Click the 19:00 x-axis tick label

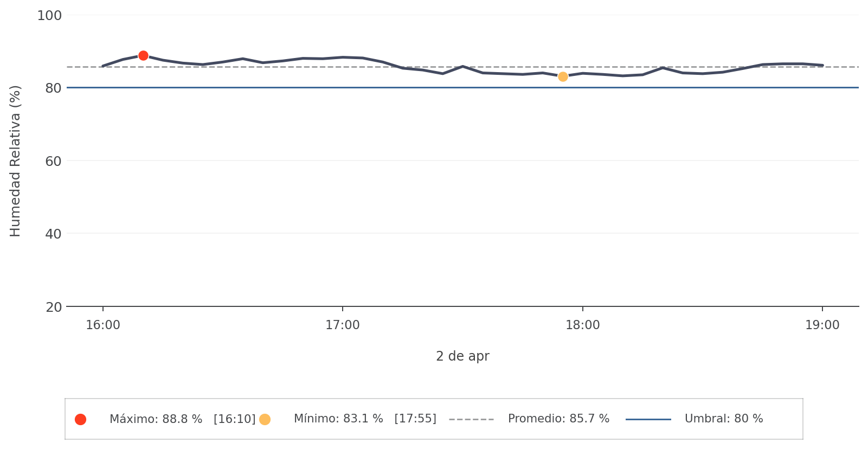tap(822, 325)
